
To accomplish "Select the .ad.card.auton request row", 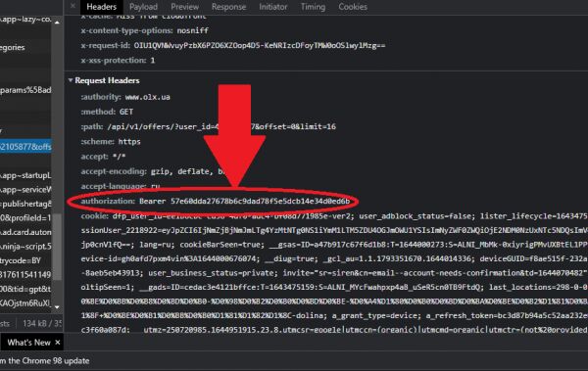I will (25, 232).
